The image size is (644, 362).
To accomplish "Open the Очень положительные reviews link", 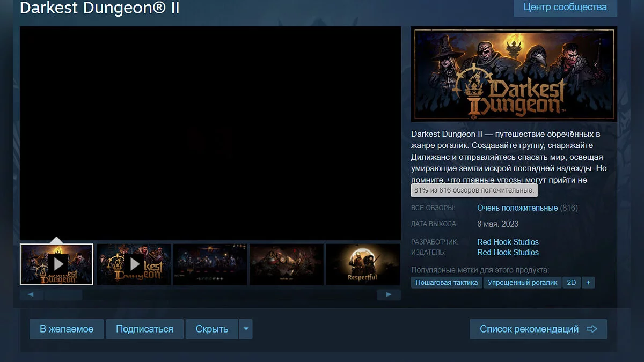I will pos(517,208).
